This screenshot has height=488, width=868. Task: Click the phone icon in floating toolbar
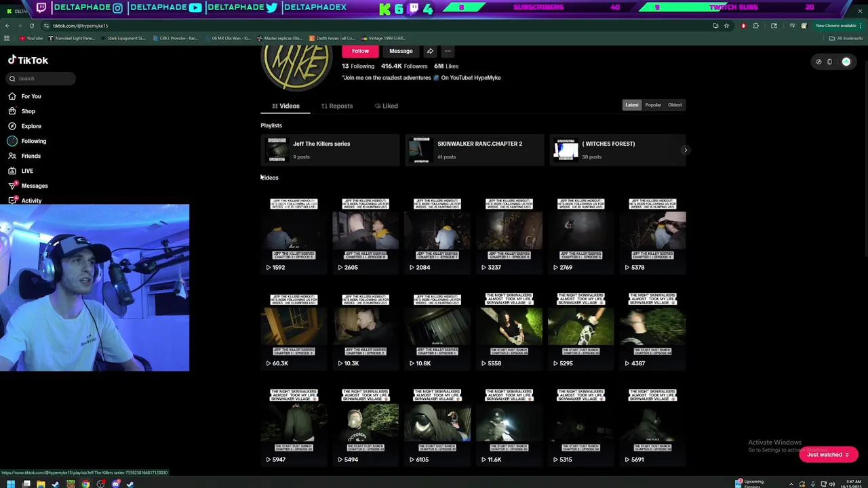[x=829, y=62]
